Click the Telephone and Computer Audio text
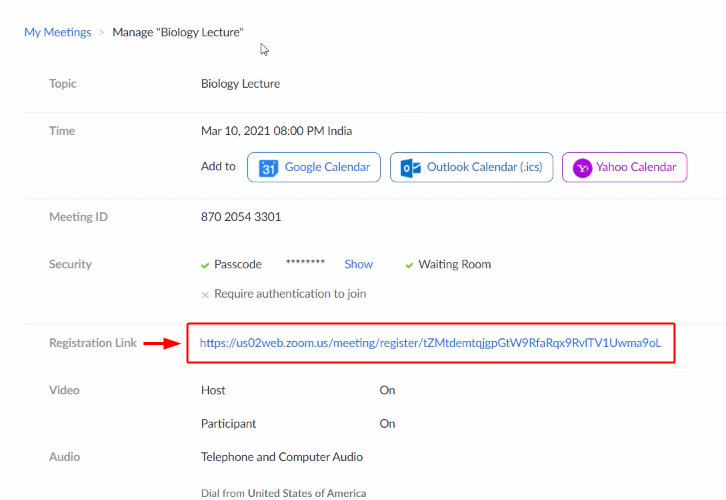 (282, 457)
